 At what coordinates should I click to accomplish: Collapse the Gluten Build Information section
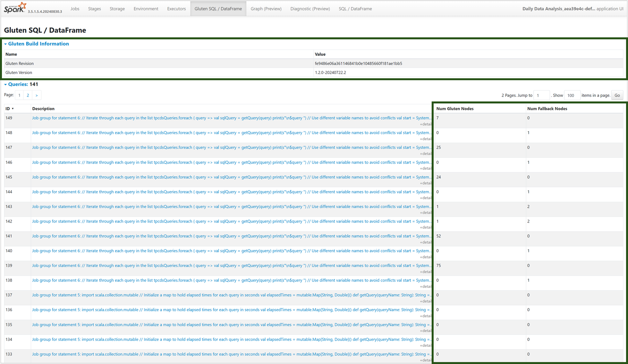[38, 44]
